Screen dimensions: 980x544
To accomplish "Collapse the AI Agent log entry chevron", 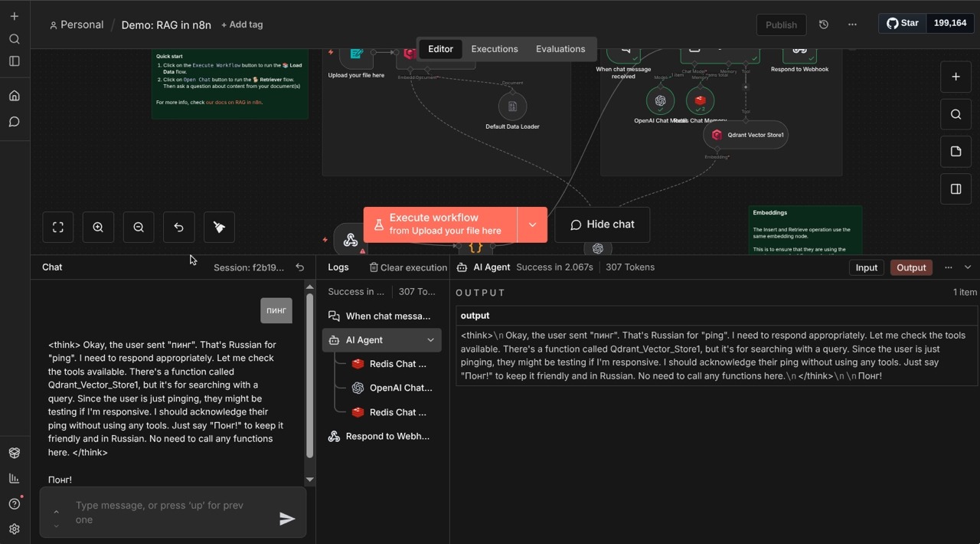I will tap(430, 340).
